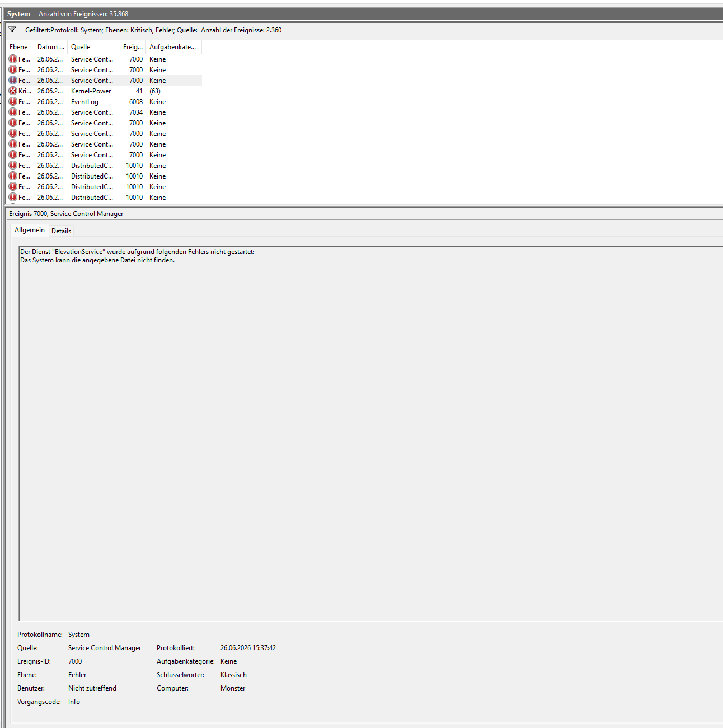
Task: Click the Schlüsselwörter value Klassisch
Action: (x=233, y=674)
